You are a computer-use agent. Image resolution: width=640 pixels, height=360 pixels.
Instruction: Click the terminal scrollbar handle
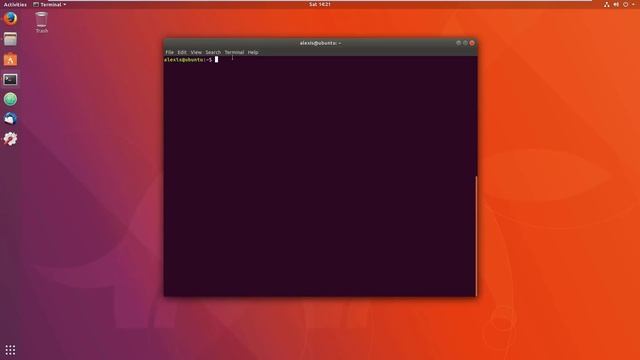[476, 236]
